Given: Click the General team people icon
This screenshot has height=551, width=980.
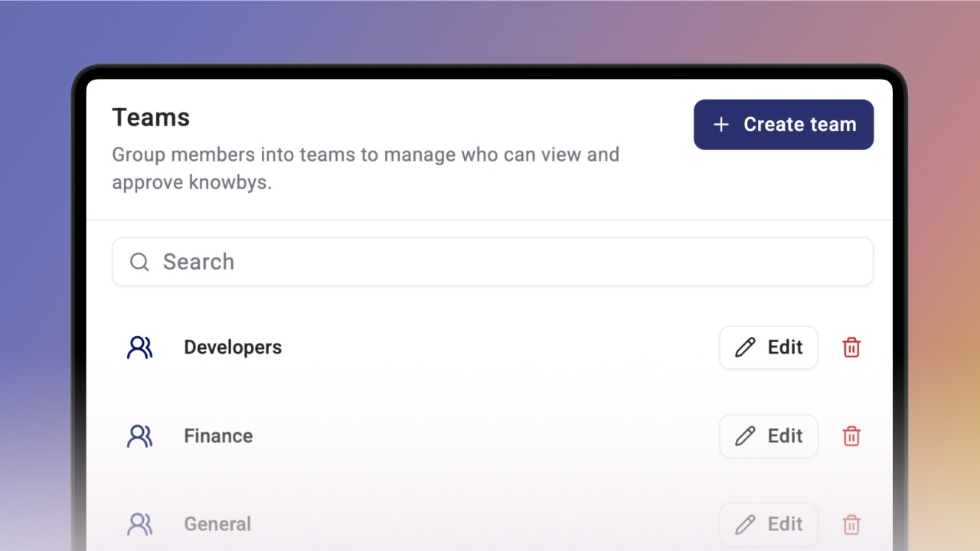Looking at the screenshot, I should [x=139, y=524].
